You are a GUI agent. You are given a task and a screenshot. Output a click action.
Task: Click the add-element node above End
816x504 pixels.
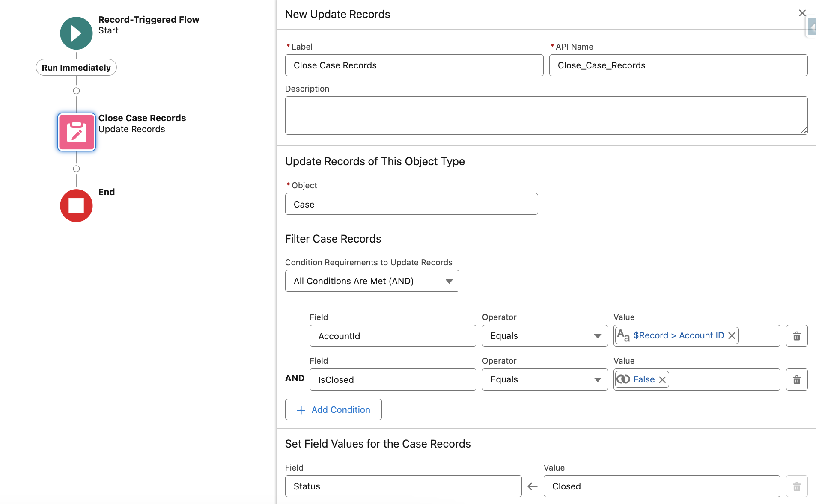coord(76,169)
